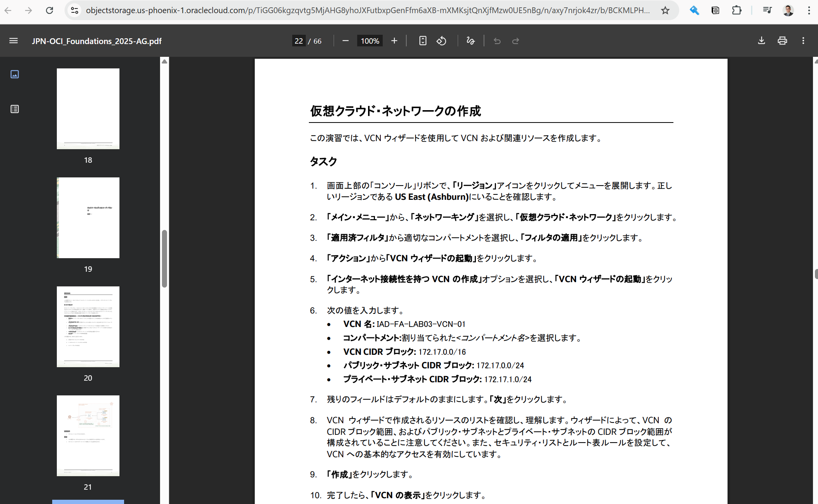Click the thumbnail panel scroll-up arrow
The height and width of the screenshot is (504, 818).
click(x=164, y=61)
